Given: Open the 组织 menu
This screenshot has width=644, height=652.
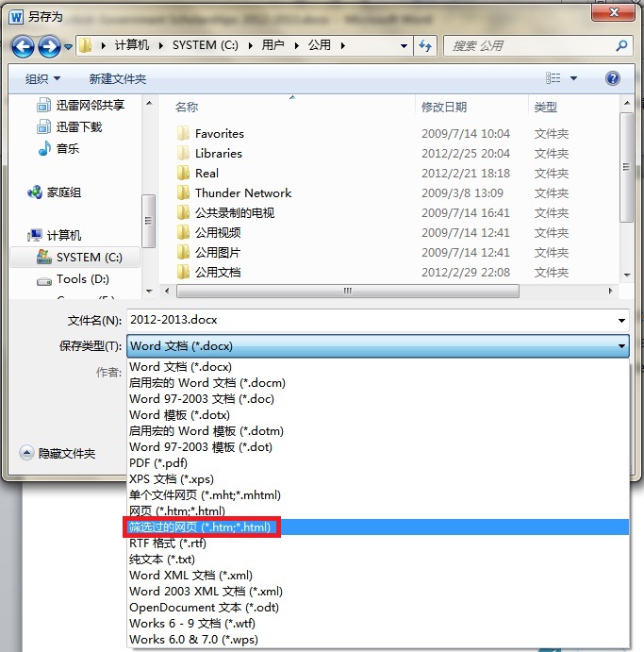Looking at the screenshot, I should point(42,78).
